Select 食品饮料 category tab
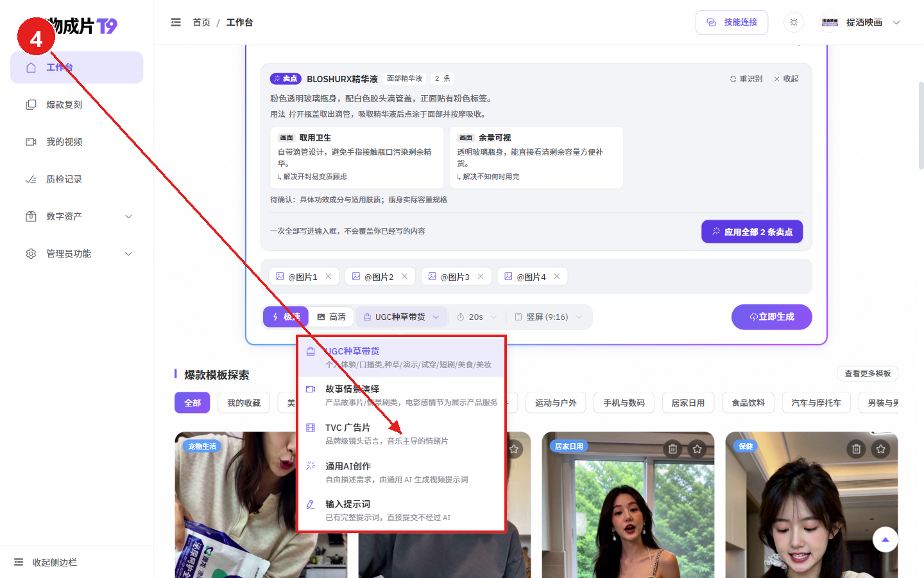The height and width of the screenshot is (578, 924). click(748, 403)
